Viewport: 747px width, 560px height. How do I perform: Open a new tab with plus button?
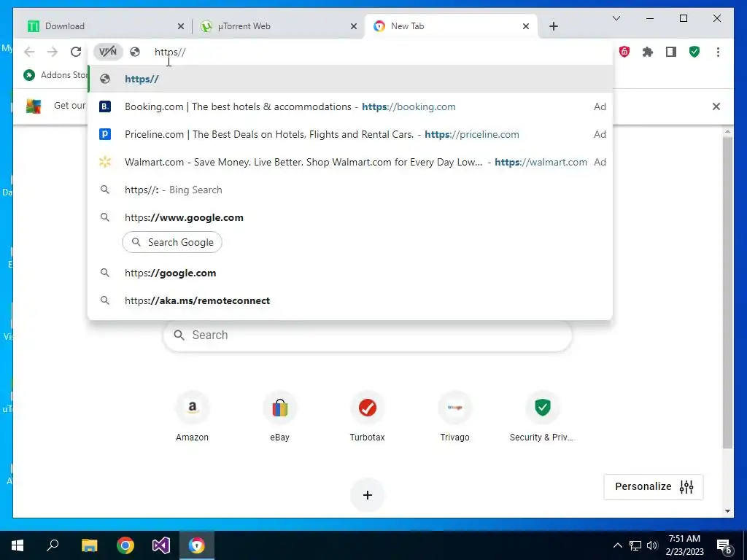coord(553,26)
